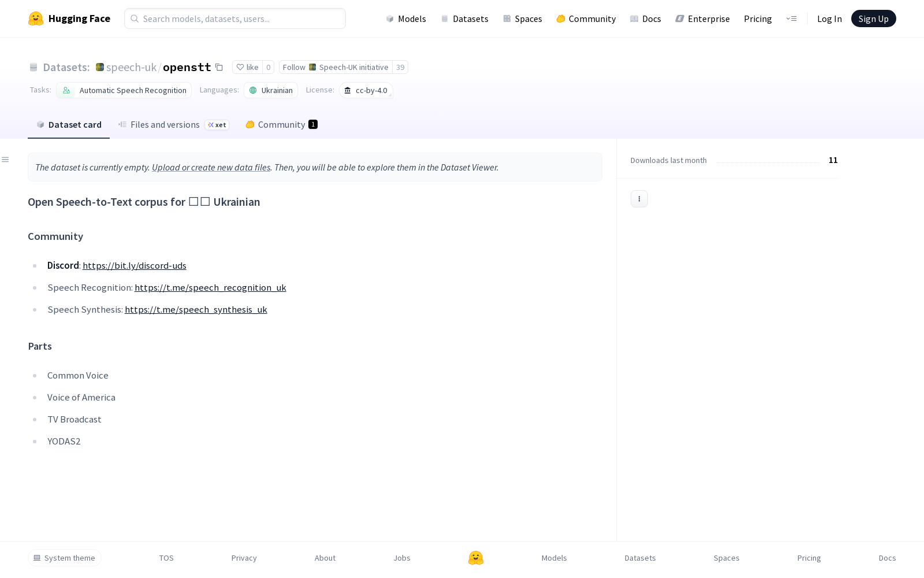This screenshot has height=578, width=924.
Task: Open the speech_recognition_uk Telegram link
Action: coord(210,287)
